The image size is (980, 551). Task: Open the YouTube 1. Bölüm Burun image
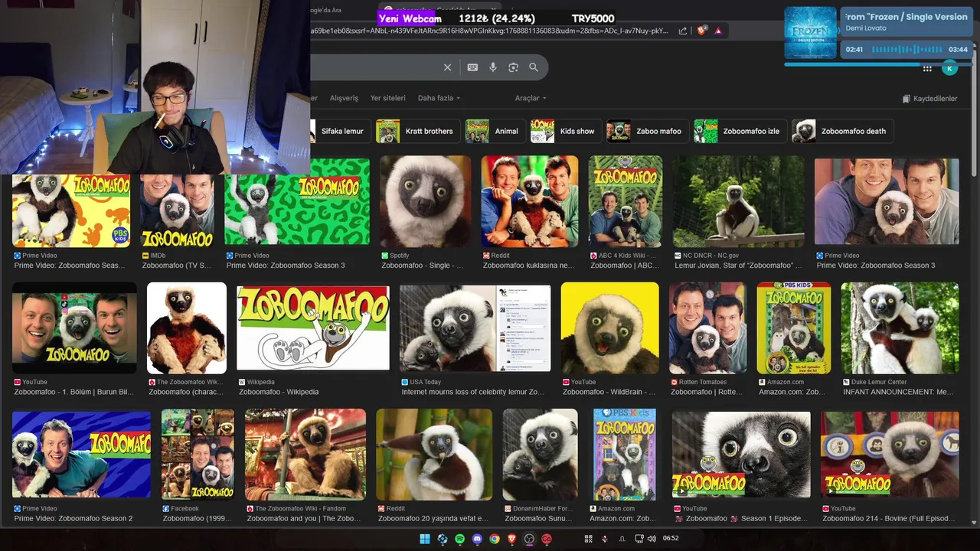[x=74, y=328]
